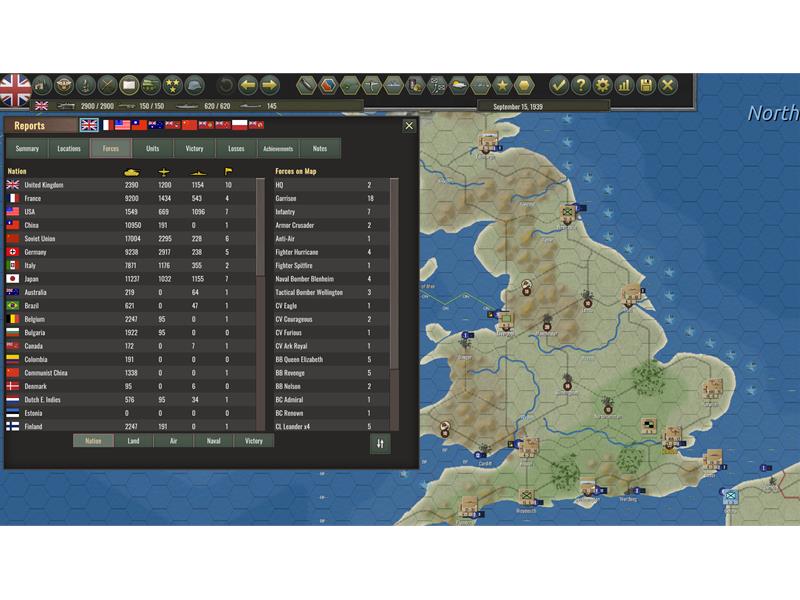
Task: Save game with the floppy disk icon
Action: pos(646,85)
